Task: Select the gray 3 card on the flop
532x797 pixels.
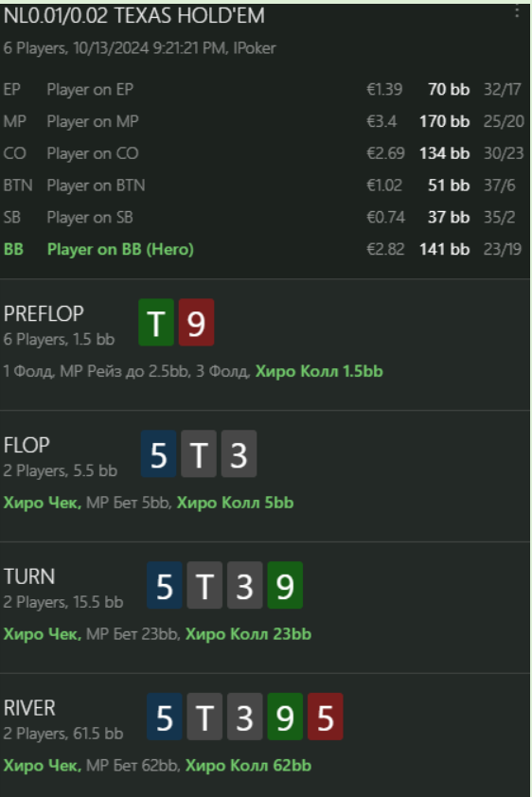Action: point(239,454)
